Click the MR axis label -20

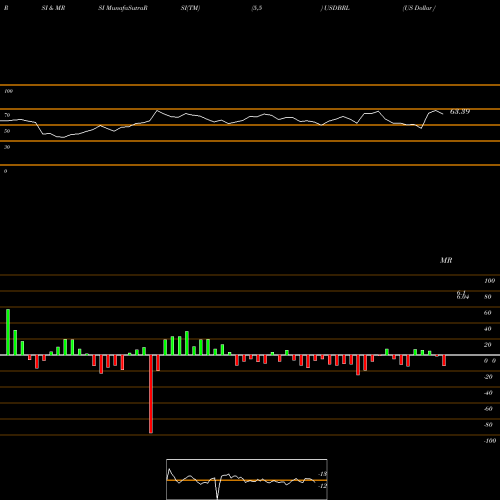[x=488, y=377]
